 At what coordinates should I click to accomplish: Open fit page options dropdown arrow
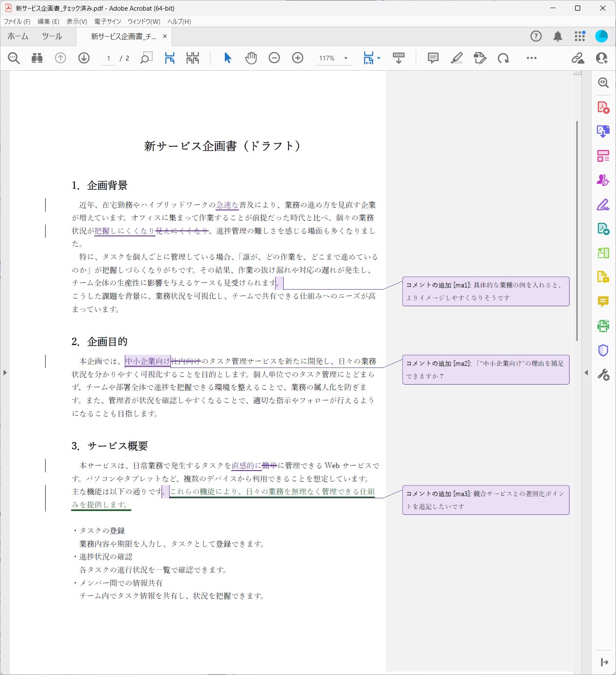click(x=379, y=58)
